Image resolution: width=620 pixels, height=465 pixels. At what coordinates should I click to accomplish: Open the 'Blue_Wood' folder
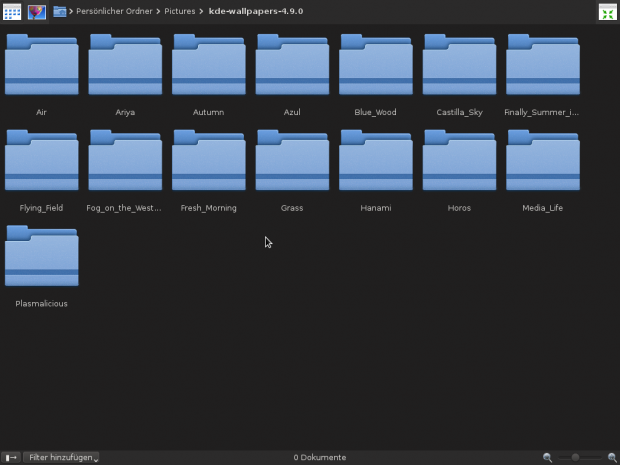pos(375,66)
